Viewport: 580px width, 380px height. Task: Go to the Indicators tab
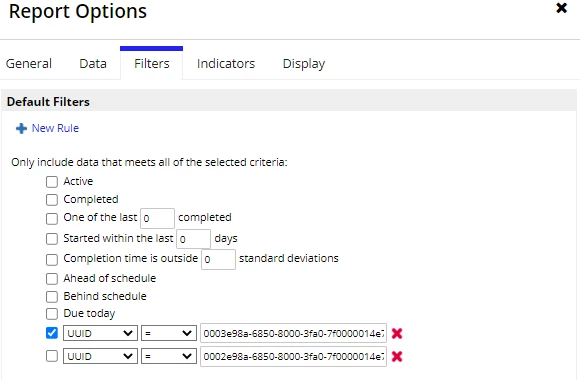click(226, 64)
